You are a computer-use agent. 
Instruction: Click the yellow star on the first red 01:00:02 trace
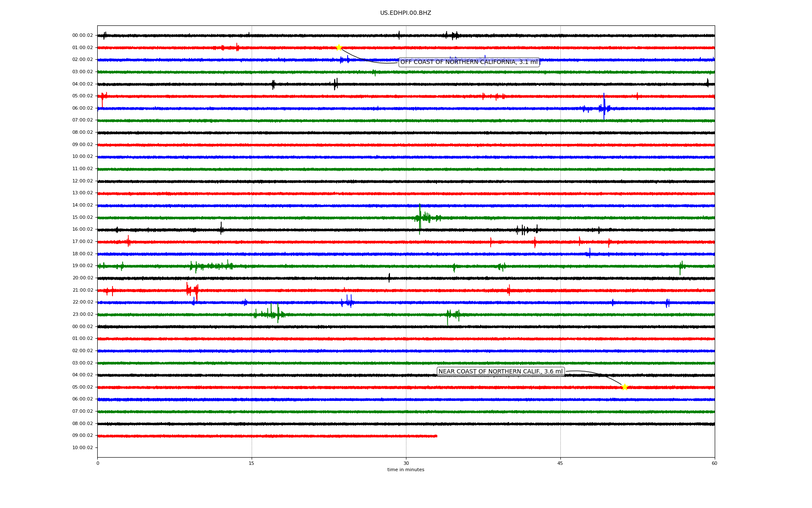339,47
